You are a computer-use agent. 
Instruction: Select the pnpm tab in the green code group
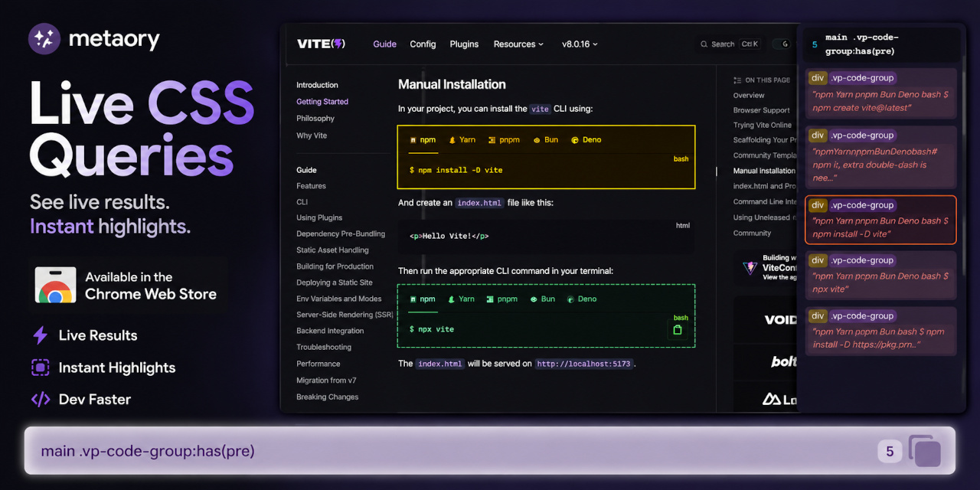point(501,299)
